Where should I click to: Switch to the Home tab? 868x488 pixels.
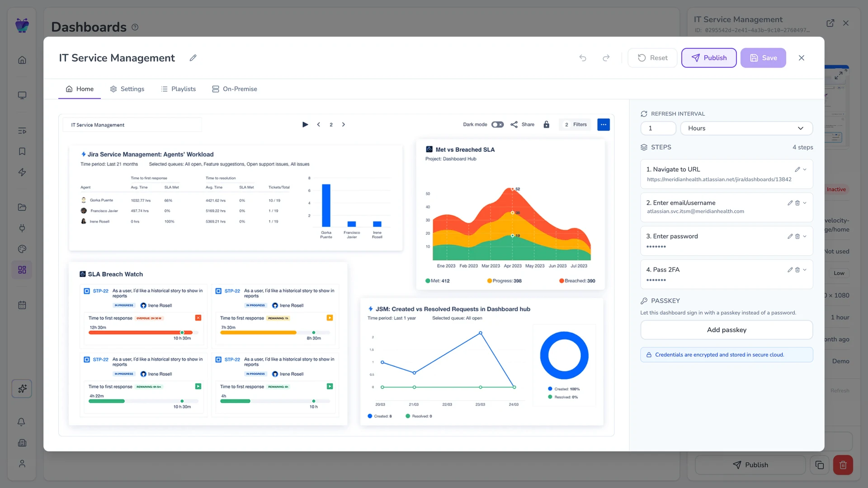(x=80, y=89)
